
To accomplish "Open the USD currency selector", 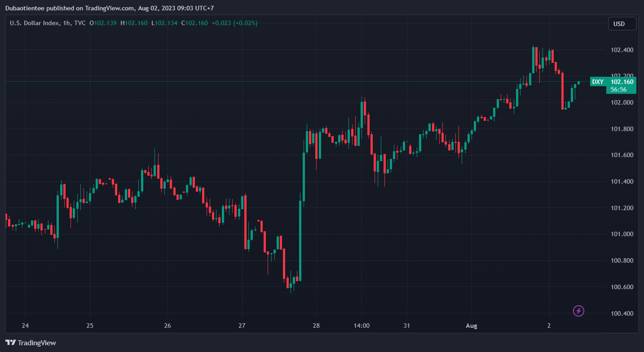I will click(x=622, y=24).
